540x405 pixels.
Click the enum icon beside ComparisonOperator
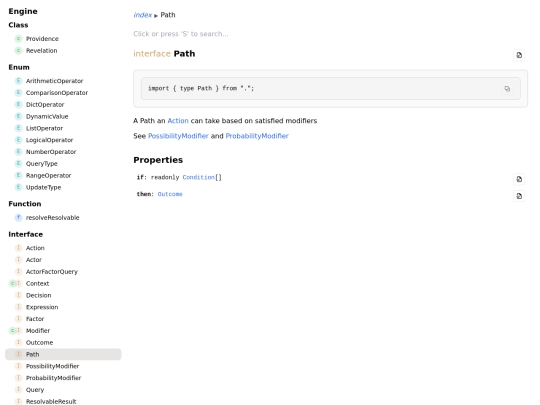(19, 93)
